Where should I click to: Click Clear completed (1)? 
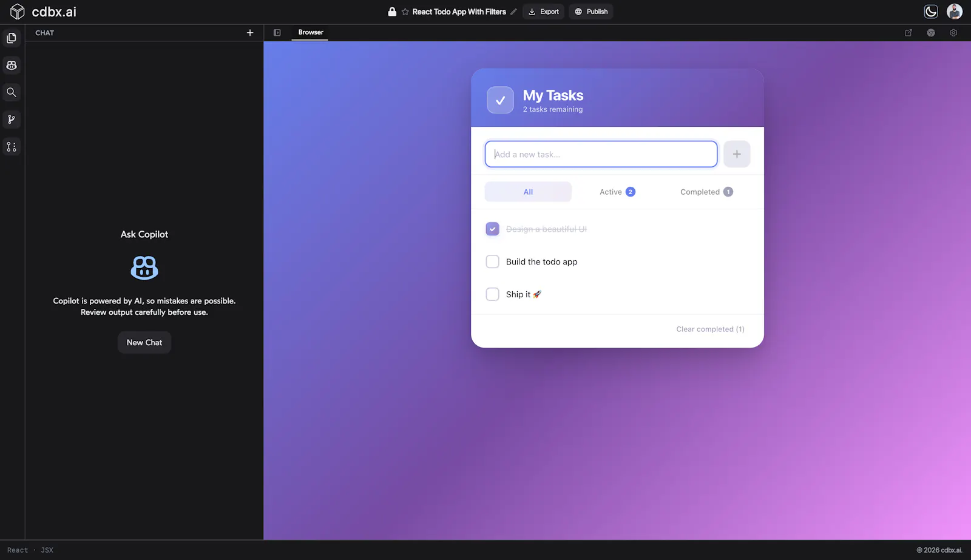tap(710, 329)
